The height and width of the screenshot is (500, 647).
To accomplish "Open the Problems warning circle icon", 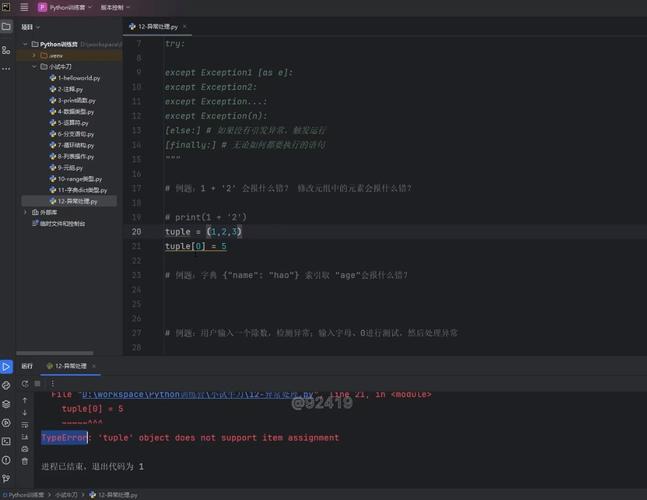I will [x=6, y=460].
